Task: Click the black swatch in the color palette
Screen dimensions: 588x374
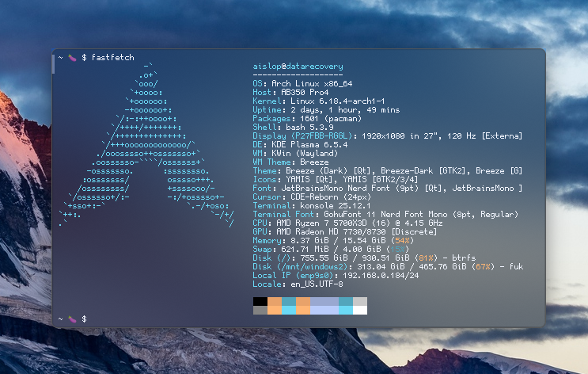Action: pyautogui.click(x=260, y=301)
